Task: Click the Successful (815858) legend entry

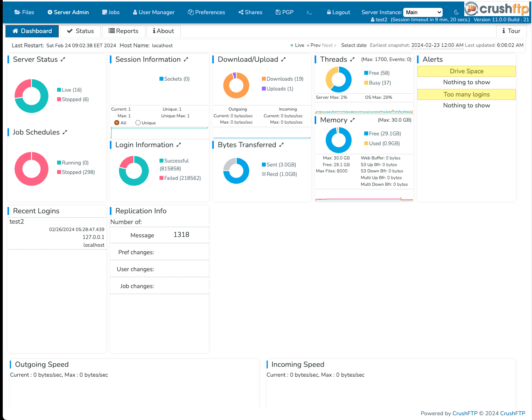Action: point(174,165)
